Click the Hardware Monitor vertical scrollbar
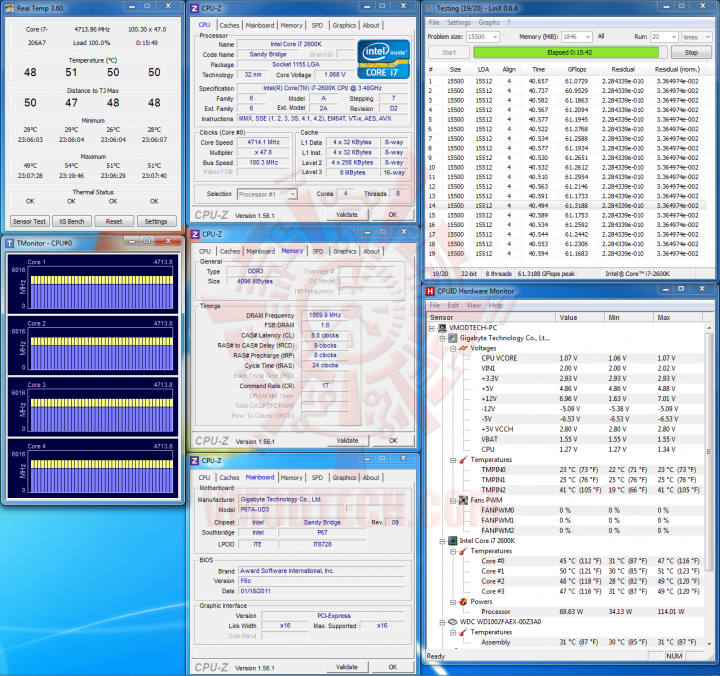Image resolution: width=720 pixels, height=676 pixels. tap(709, 484)
